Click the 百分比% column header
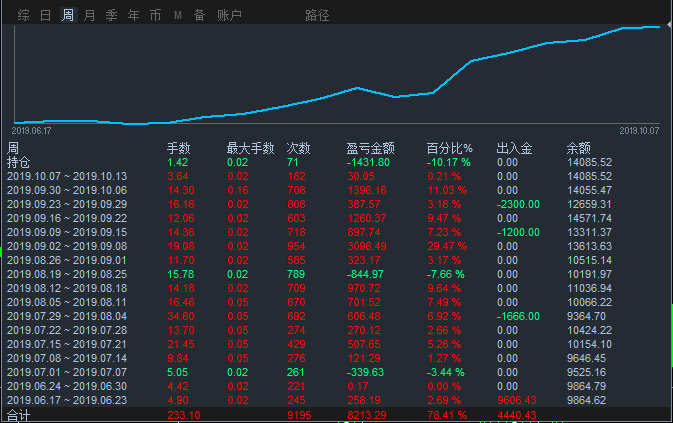673x423 pixels. [x=449, y=148]
